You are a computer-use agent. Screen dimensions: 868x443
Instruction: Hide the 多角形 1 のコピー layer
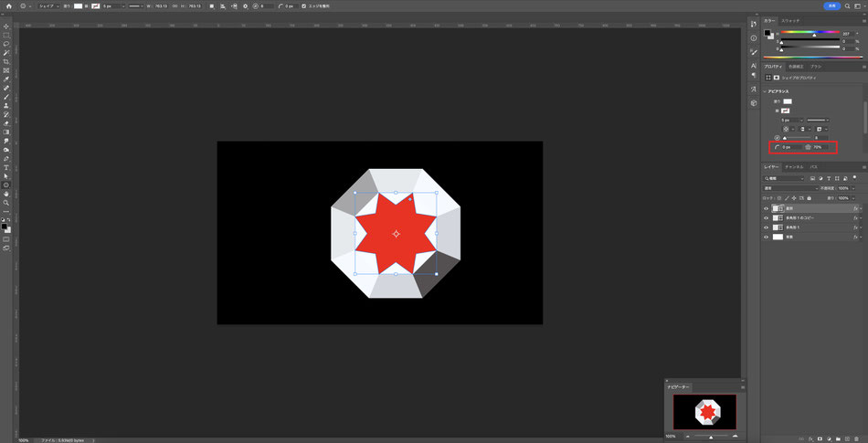coord(767,218)
